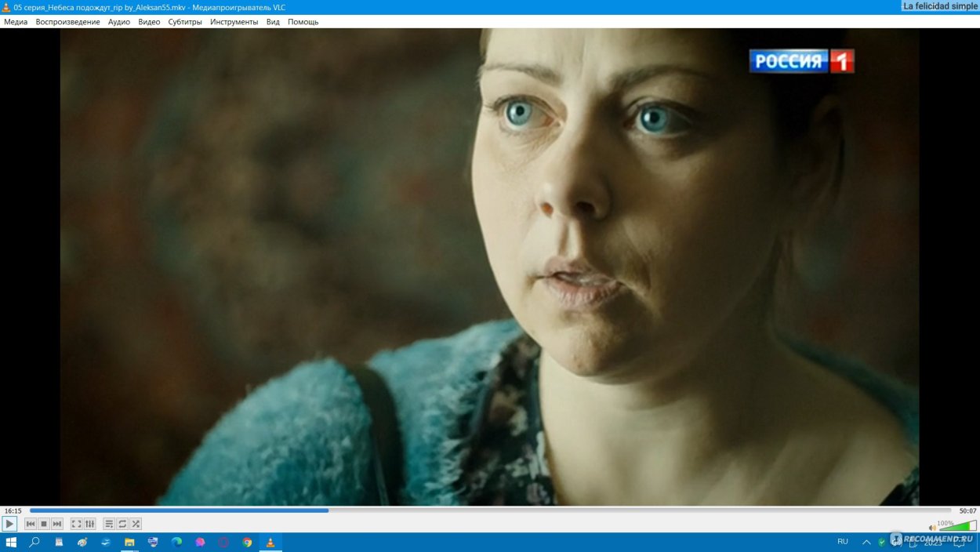Skip to next media track
The width and height of the screenshot is (980, 552).
[x=57, y=524]
